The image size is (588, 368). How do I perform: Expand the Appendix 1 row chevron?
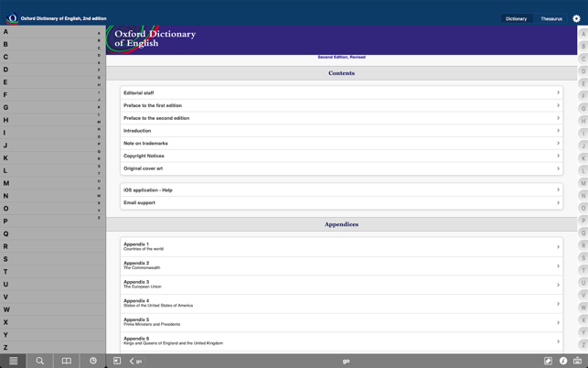(558, 247)
